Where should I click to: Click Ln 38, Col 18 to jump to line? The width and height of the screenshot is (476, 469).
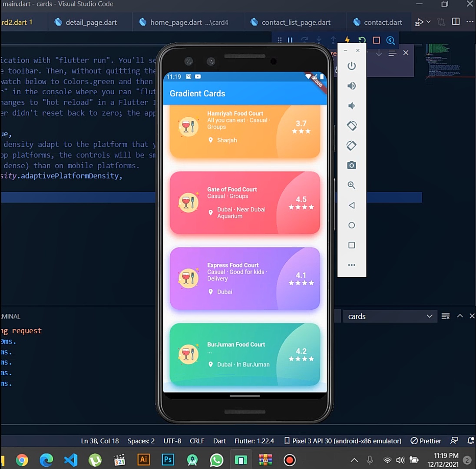point(100,441)
